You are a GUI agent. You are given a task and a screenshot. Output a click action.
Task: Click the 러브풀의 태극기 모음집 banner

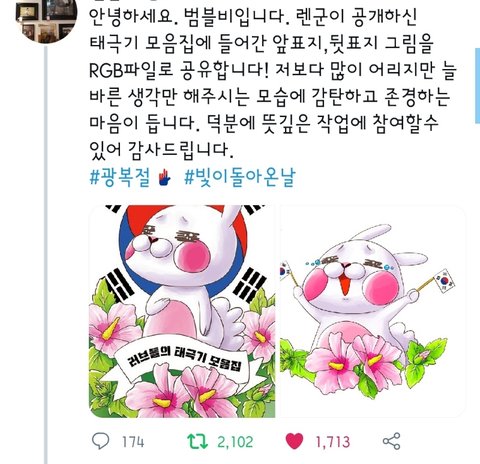coord(183,362)
